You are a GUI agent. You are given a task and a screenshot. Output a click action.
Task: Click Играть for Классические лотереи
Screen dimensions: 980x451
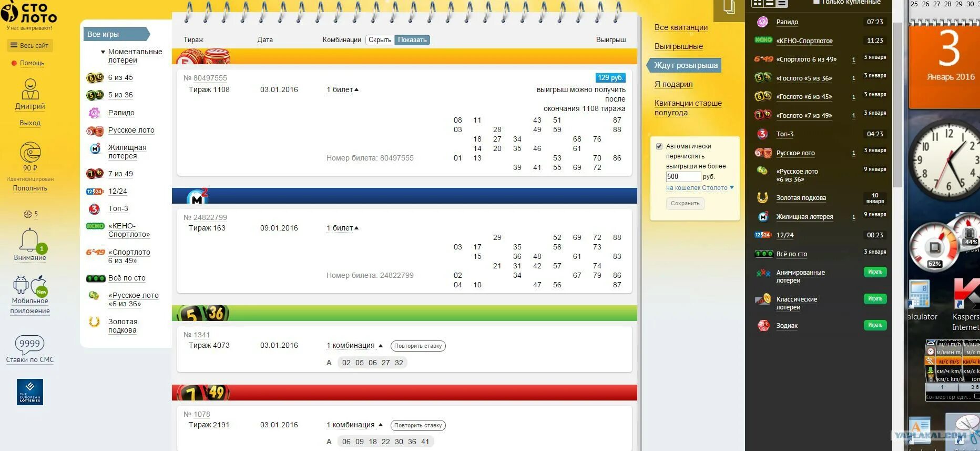[x=875, y=299]
